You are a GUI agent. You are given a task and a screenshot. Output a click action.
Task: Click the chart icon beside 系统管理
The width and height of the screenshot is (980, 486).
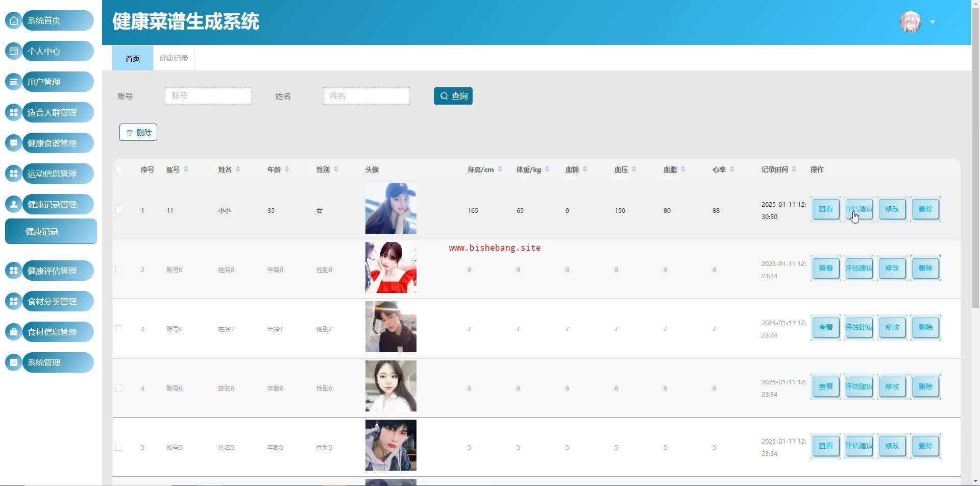click(14, 362)
